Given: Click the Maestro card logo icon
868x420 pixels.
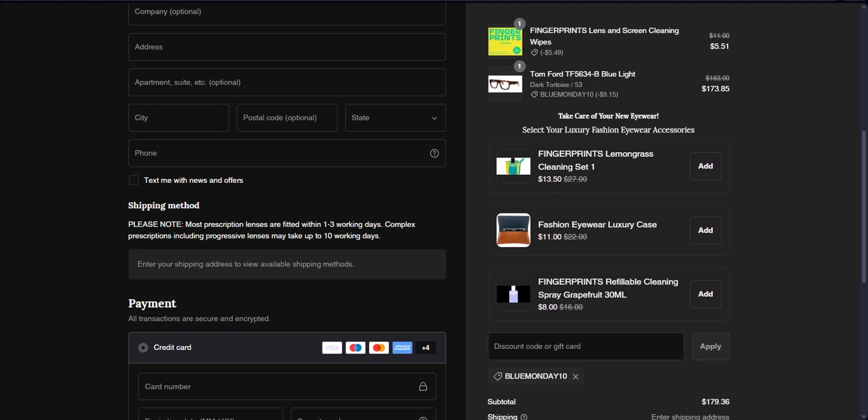Looking at the screenshot, I should (355, 348).
